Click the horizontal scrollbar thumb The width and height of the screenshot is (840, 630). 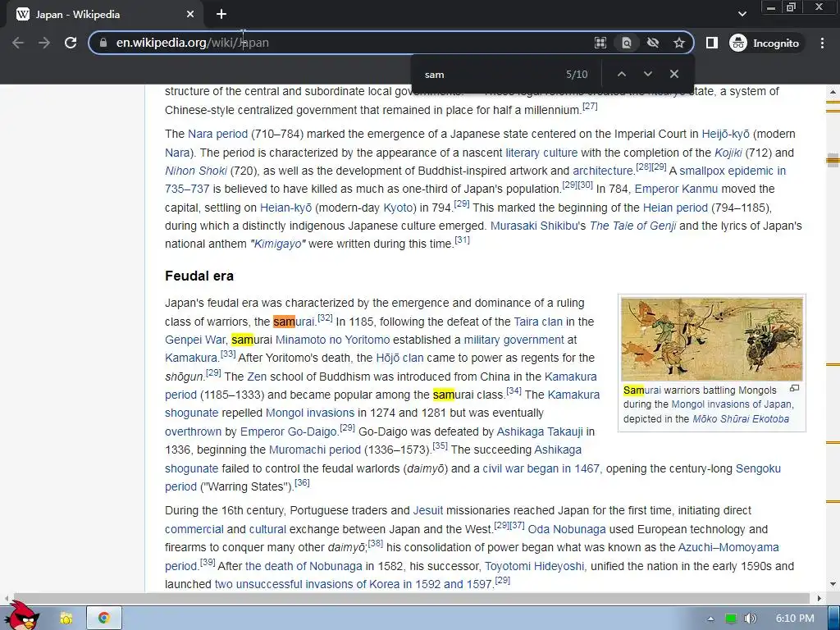410,598
